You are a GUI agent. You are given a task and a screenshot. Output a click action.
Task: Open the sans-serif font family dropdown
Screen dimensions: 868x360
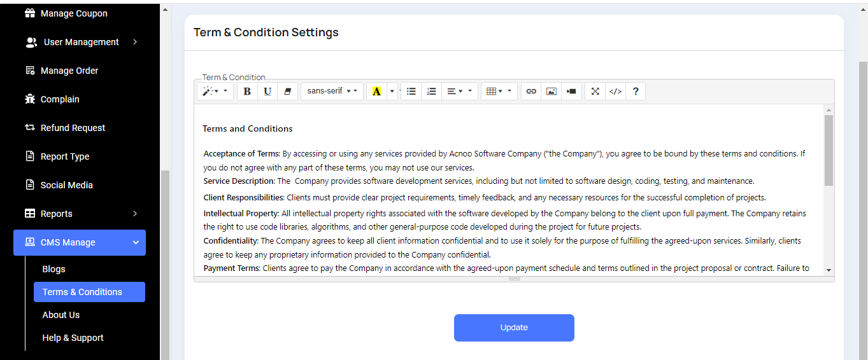tap(332, 92)
